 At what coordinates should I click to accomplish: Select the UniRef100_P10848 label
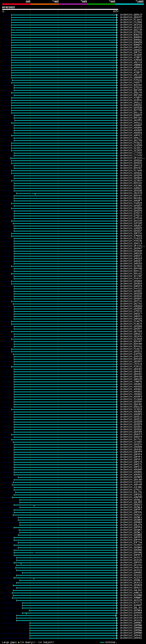[x=131, y=399]
